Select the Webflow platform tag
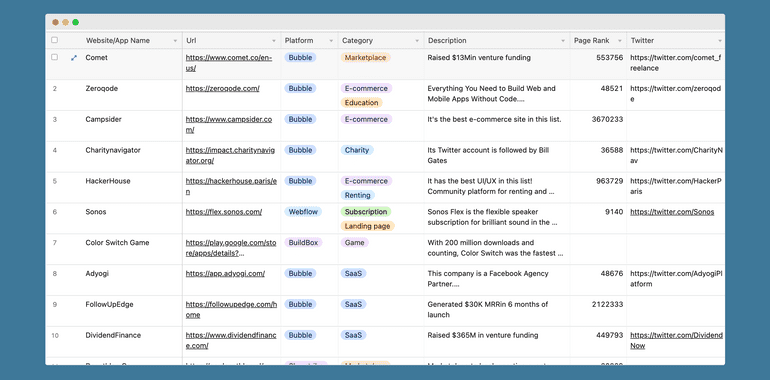This screenshot has height=380, width=770. [x=303, y=212]
